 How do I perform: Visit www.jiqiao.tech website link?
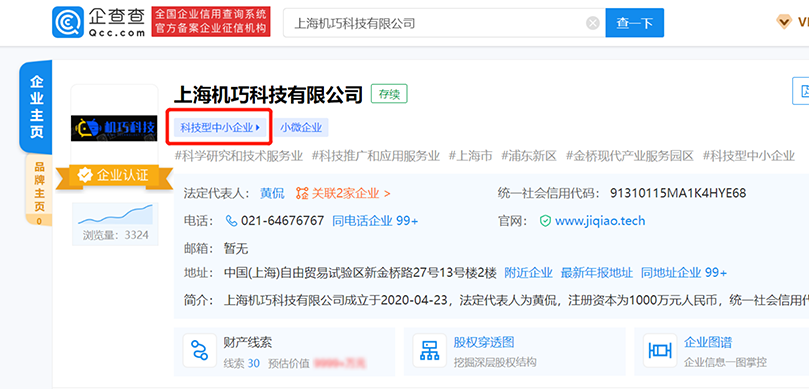600,221
